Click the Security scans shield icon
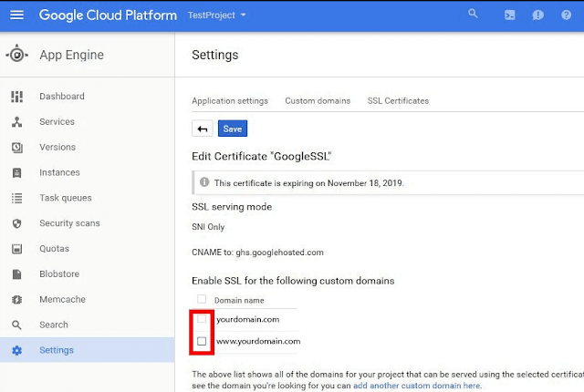The height and width of the screenshot is (392, 584). pyautogui.click(x=16, y=223)
